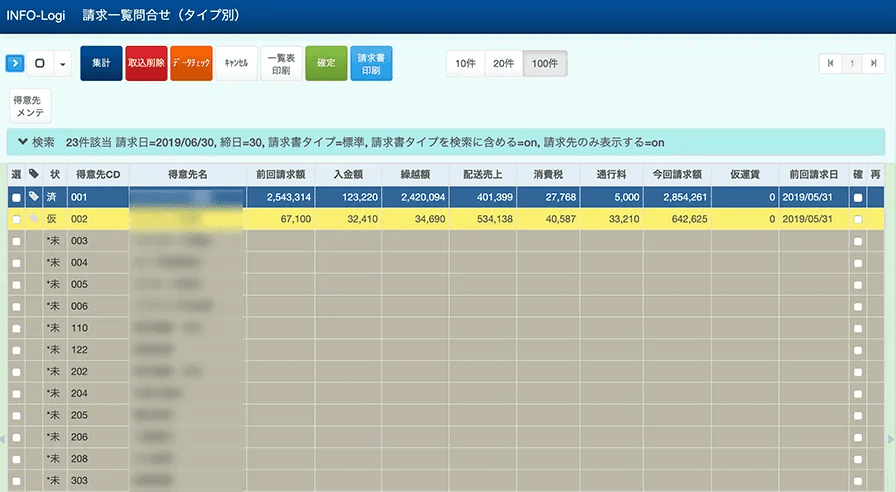The image size is (896, 492).
Task: Switch to 10件 per page
Action: pyautogui.click(x=465, y=63)
